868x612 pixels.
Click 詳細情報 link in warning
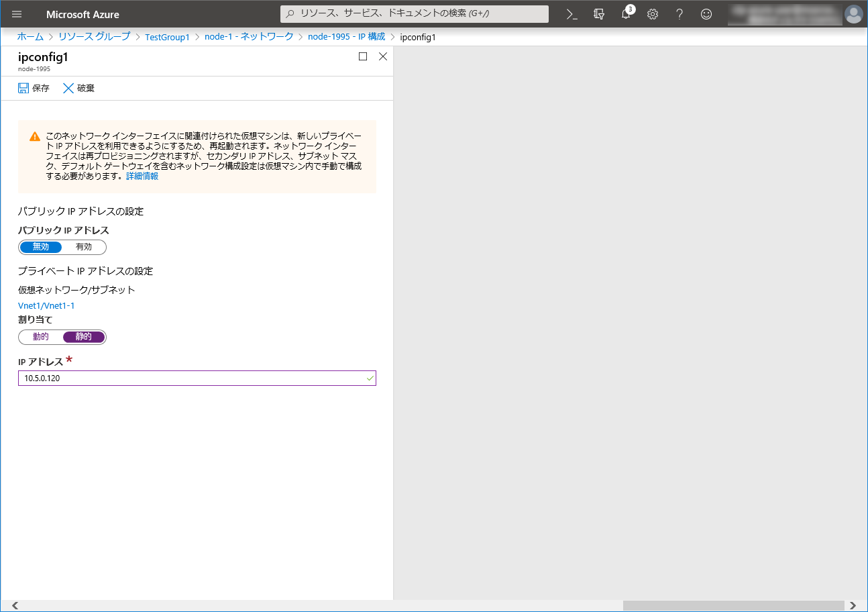[x=142, y=176]
